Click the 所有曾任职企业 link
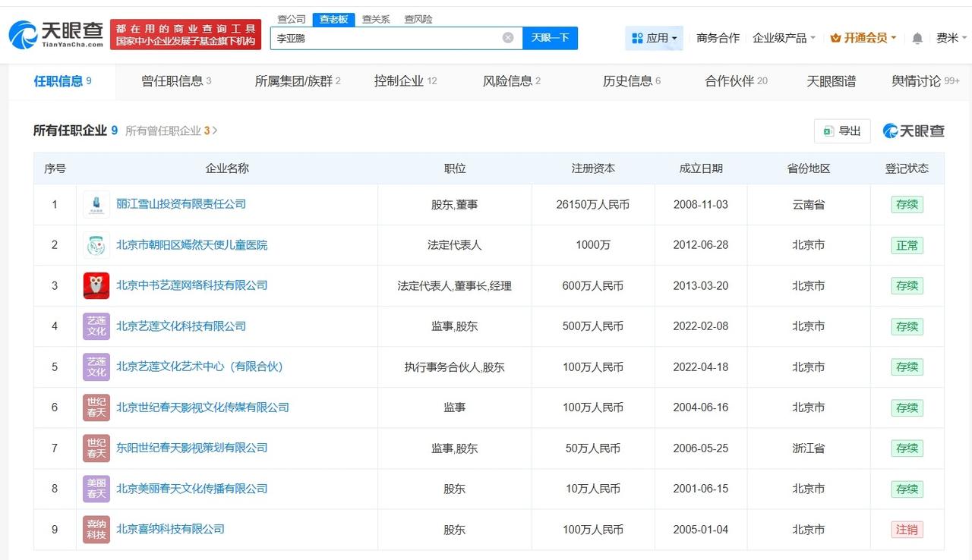972x560 pixels. coord(167,131)
